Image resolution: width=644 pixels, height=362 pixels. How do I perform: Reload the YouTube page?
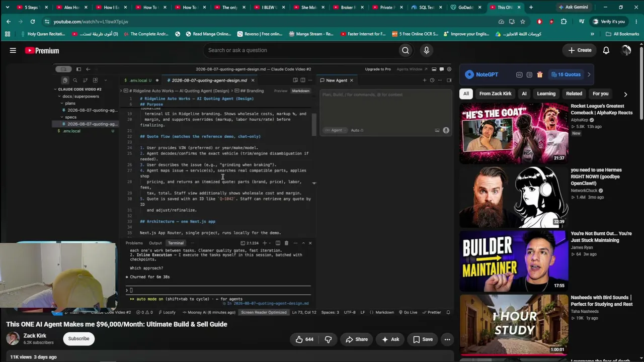coord(33,22)
